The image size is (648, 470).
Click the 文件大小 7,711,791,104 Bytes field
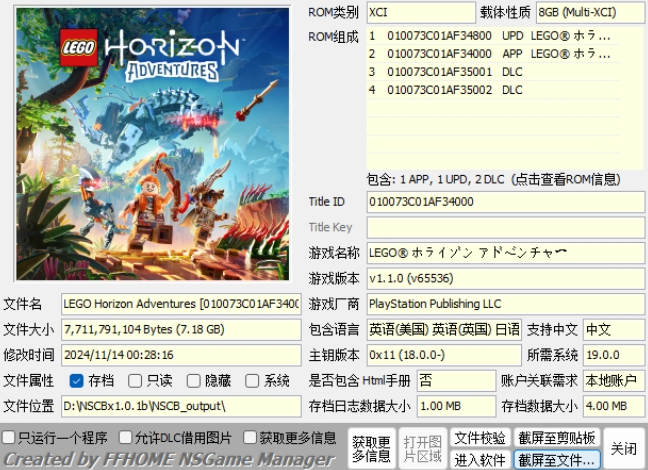tap(181, 329)
